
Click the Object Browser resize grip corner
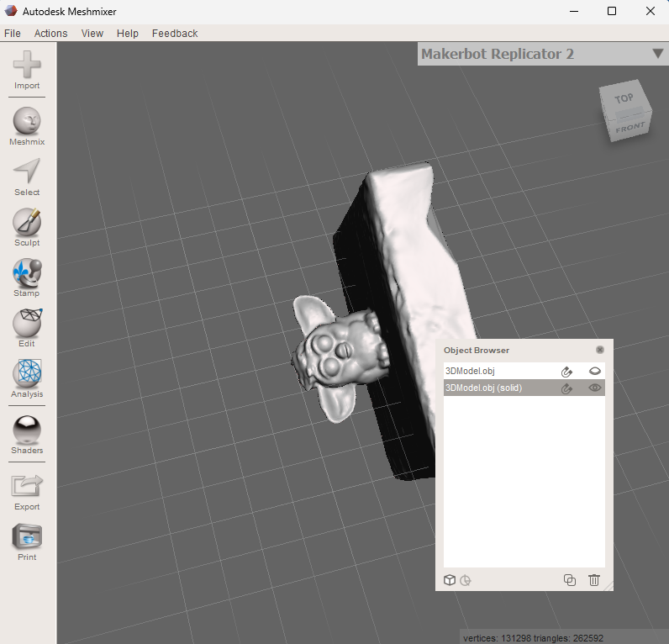coord(608,586)
